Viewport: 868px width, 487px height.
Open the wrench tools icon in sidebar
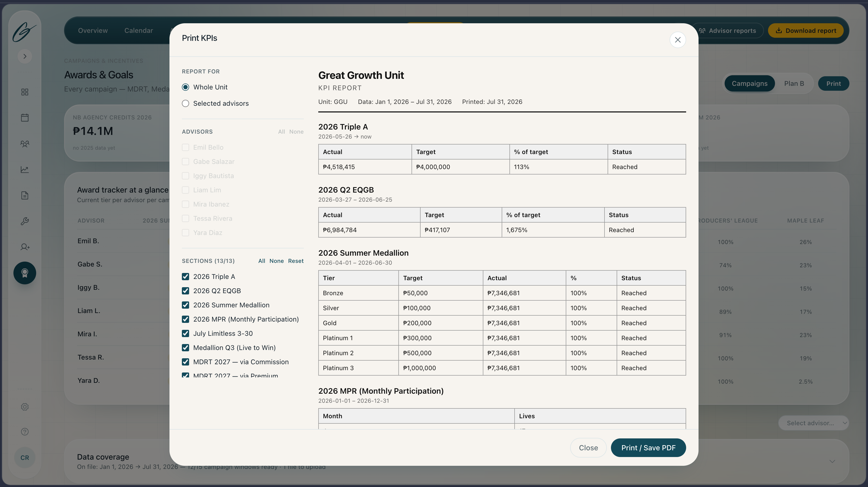[25, 221]
